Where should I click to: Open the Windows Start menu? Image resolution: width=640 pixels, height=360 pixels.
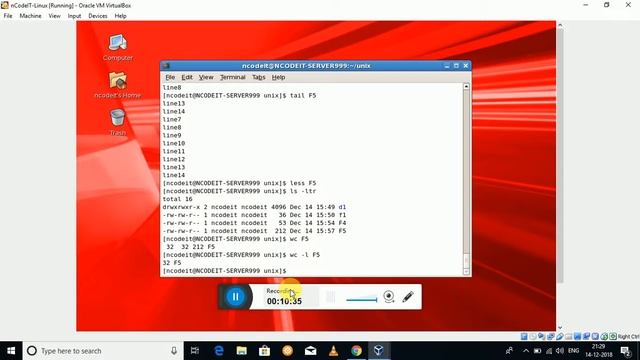click(11, 351)
